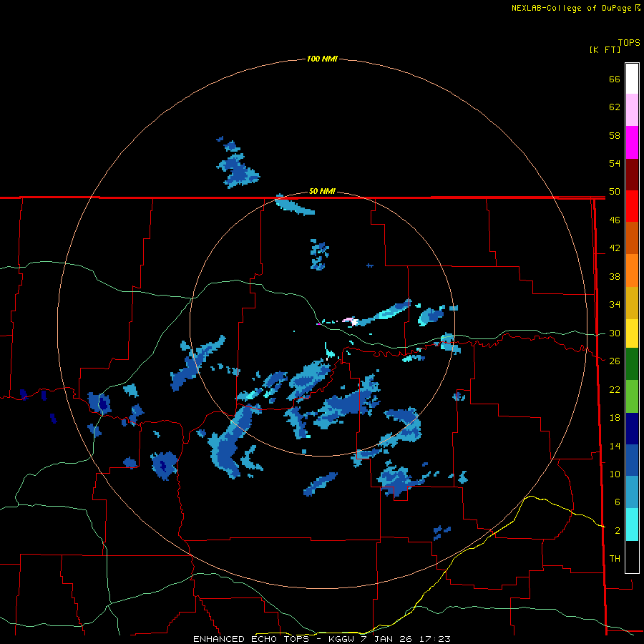Select the "10" legend value

tap(615, 474)
